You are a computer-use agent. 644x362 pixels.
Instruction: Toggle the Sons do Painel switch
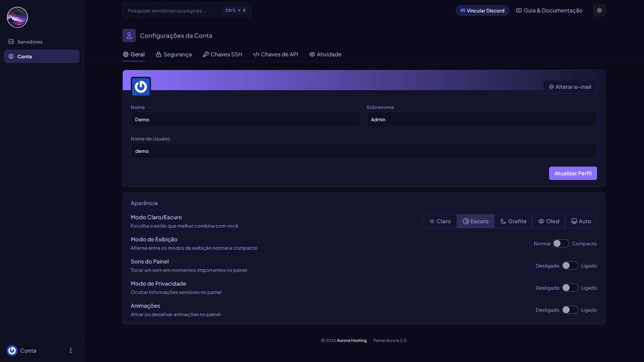click(570, 265)
